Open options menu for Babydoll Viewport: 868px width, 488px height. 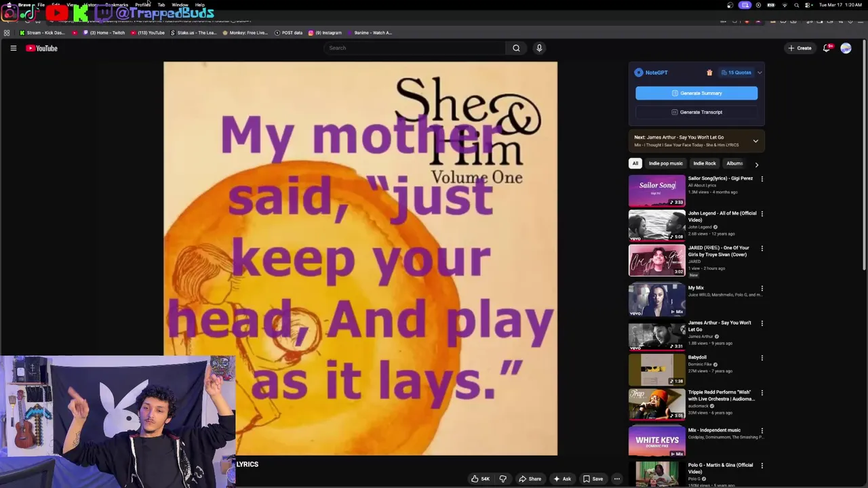point(762,358)
